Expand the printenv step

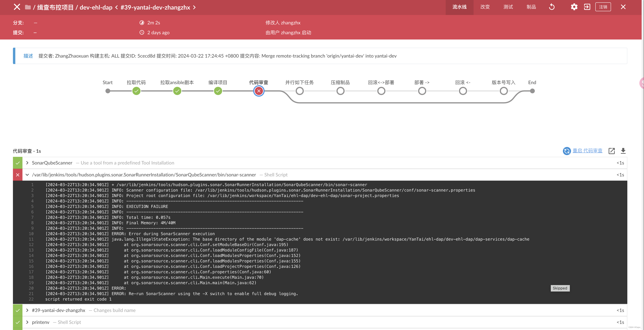tap(27, 322)
